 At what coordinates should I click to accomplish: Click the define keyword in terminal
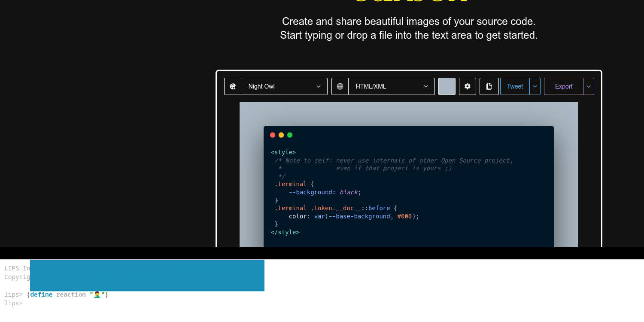(41, 294)
